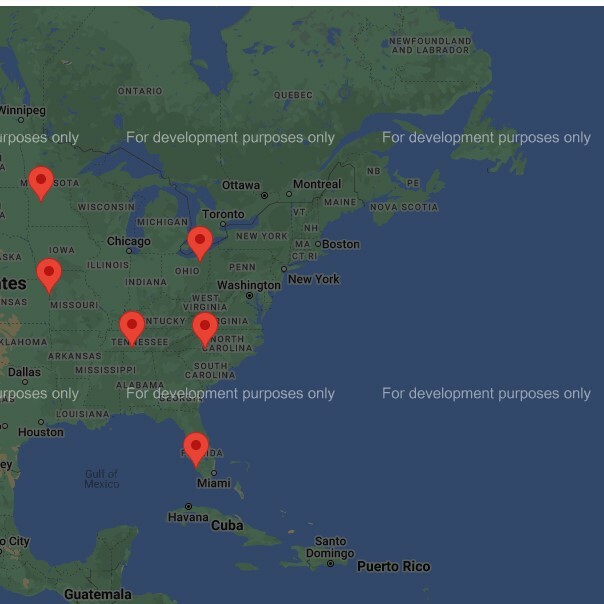The width and height of the screenshot is (604, 604).
Task: Click the red map pin over Minnesota
Action: (41, 184)
